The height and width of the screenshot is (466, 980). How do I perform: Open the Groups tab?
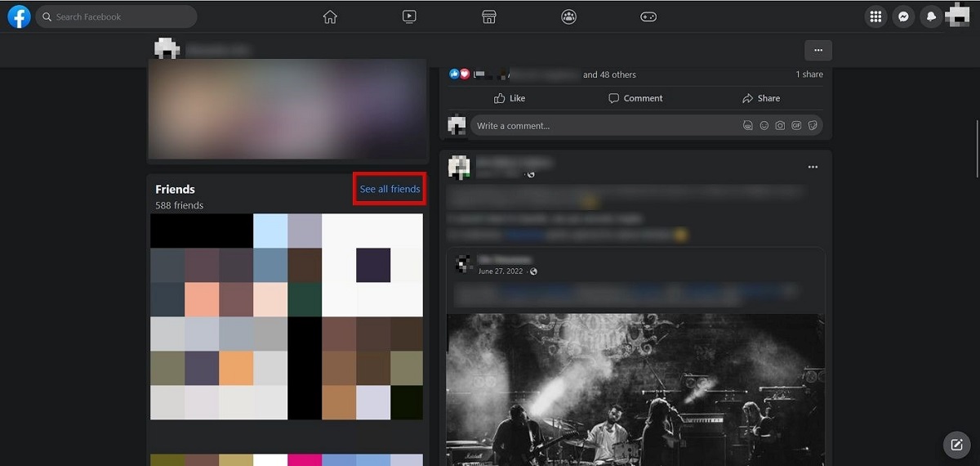click(569, 16)
